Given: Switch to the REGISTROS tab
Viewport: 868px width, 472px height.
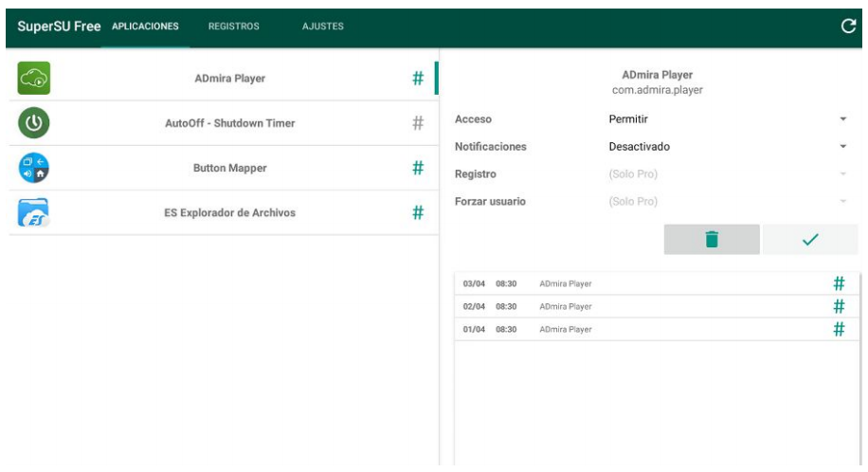Looking at the screenshot, I should pos(233,27).
